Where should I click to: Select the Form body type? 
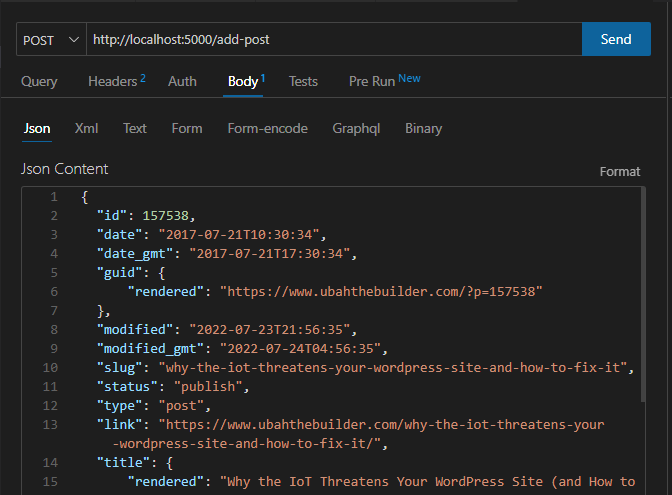tap(187, 128)
